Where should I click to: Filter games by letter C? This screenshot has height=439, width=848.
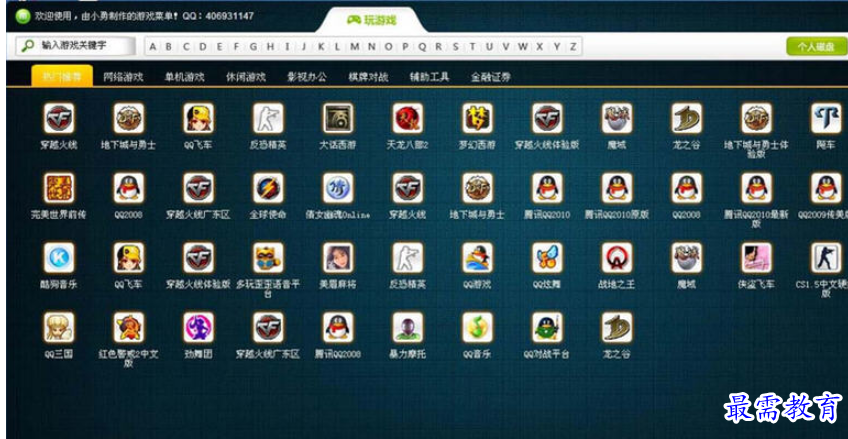[x=186, y=46]
